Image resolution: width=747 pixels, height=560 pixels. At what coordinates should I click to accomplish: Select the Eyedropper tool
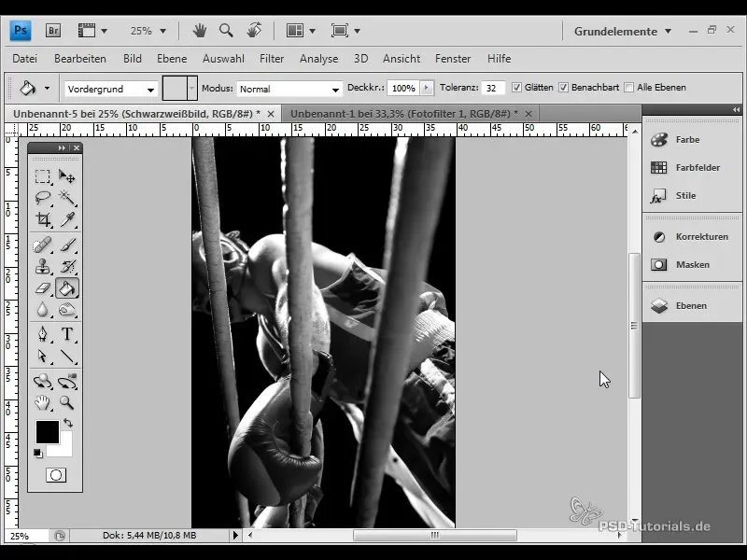(67, 219)
